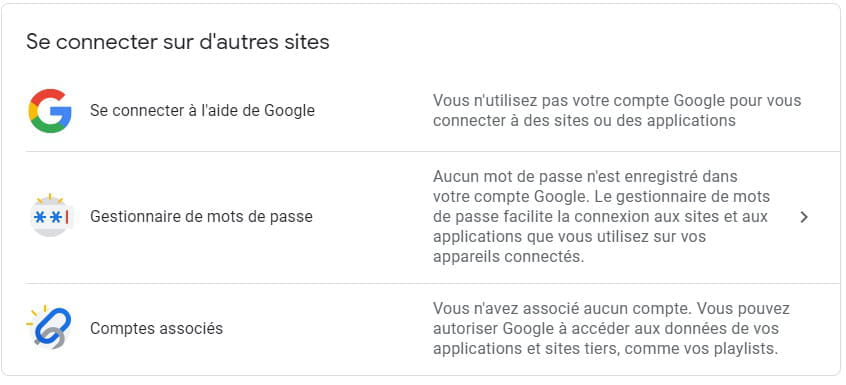Click the Google "G" logo icon
Screen dimensions: 846x385
point(50,111)
